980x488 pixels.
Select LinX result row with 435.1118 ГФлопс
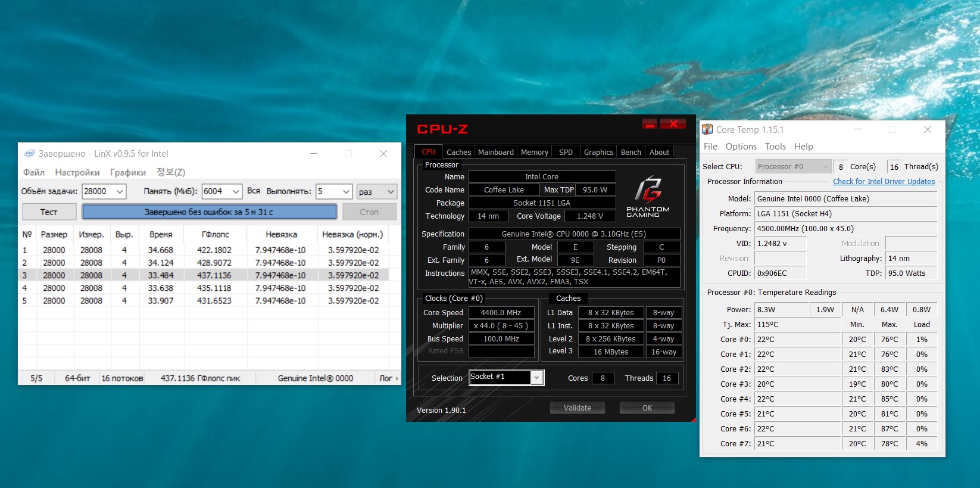[x=204, y=288]
